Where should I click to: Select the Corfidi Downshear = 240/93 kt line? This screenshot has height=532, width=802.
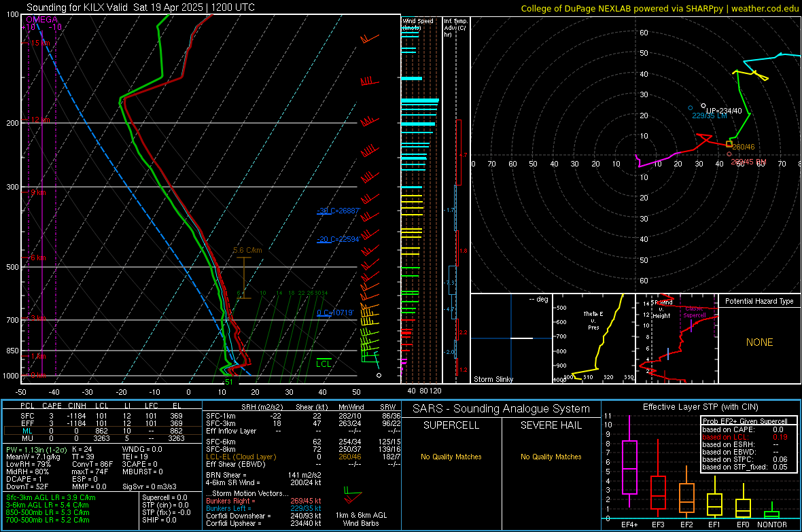(264, 516)
